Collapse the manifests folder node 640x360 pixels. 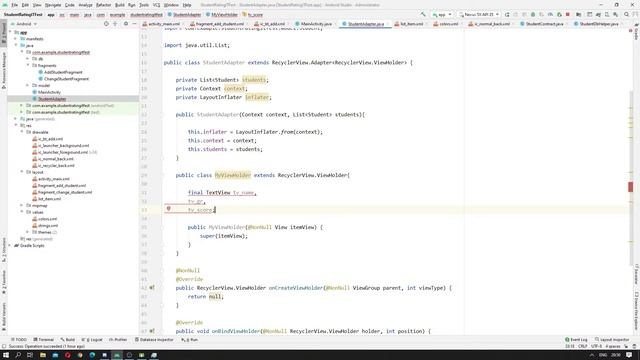(x=16, y=39)
